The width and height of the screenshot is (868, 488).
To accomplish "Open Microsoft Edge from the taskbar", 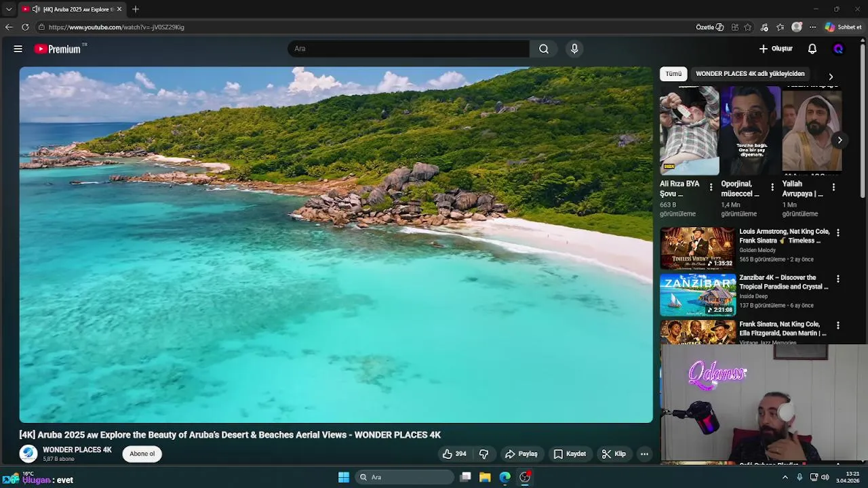I will 505,477.
